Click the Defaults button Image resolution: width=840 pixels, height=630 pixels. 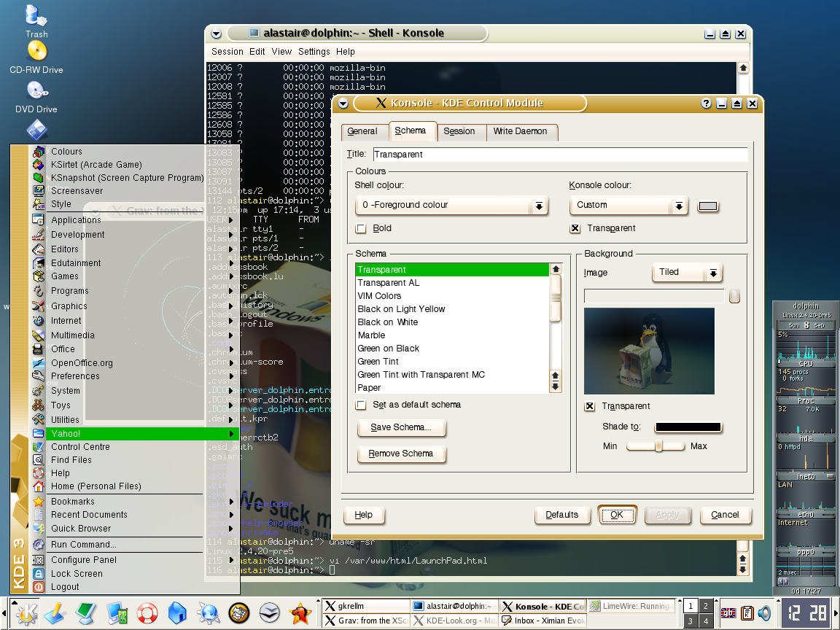click(x=561, y=515)
